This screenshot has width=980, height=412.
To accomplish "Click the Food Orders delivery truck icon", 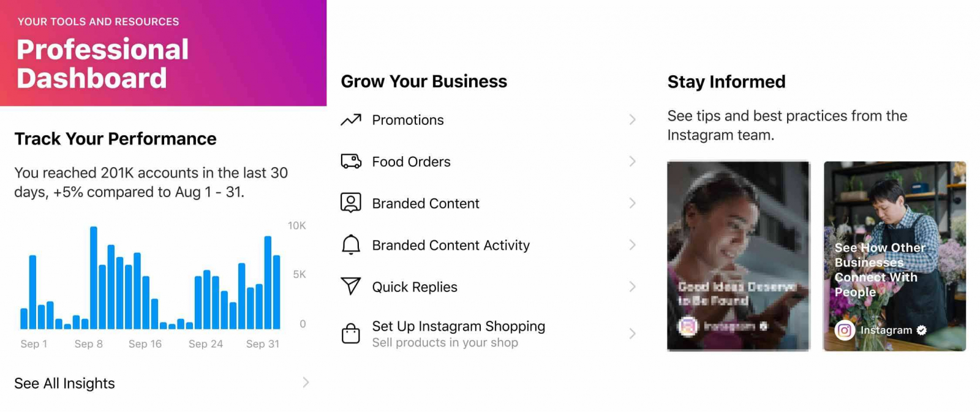I will 351,162.
